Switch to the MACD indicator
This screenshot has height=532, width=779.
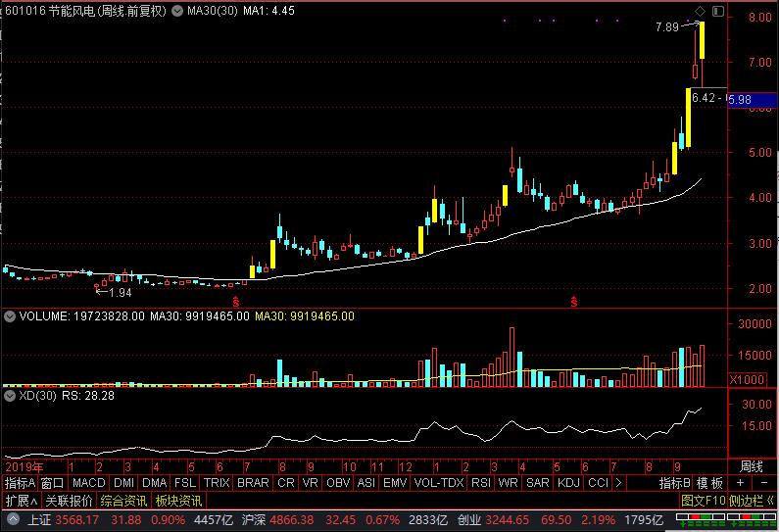pyautogui.click(x=89, y=483)
